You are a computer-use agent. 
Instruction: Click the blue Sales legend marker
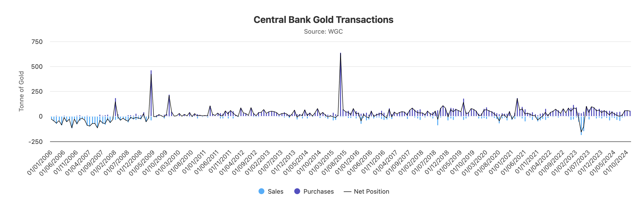tap(261, 191)
